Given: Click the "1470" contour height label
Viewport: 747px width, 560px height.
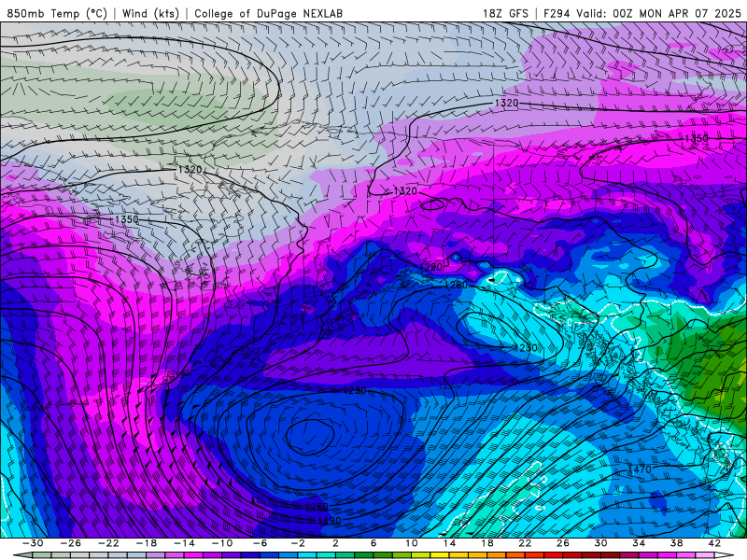Looking at the screenshot, I should tap(640, 469).
